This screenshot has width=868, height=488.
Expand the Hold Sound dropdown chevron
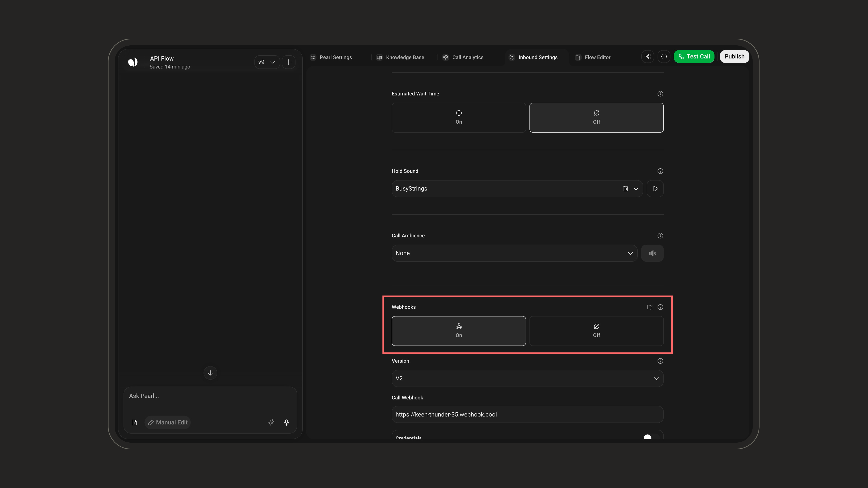tap(636, 189)
